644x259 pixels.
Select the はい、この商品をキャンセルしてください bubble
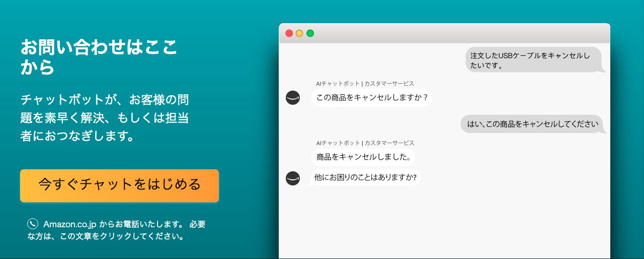coord(532,124)
